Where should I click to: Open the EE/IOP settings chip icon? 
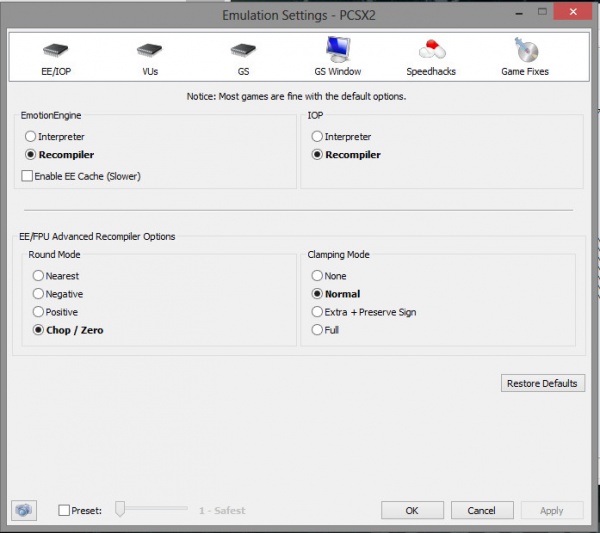point(55,50)
